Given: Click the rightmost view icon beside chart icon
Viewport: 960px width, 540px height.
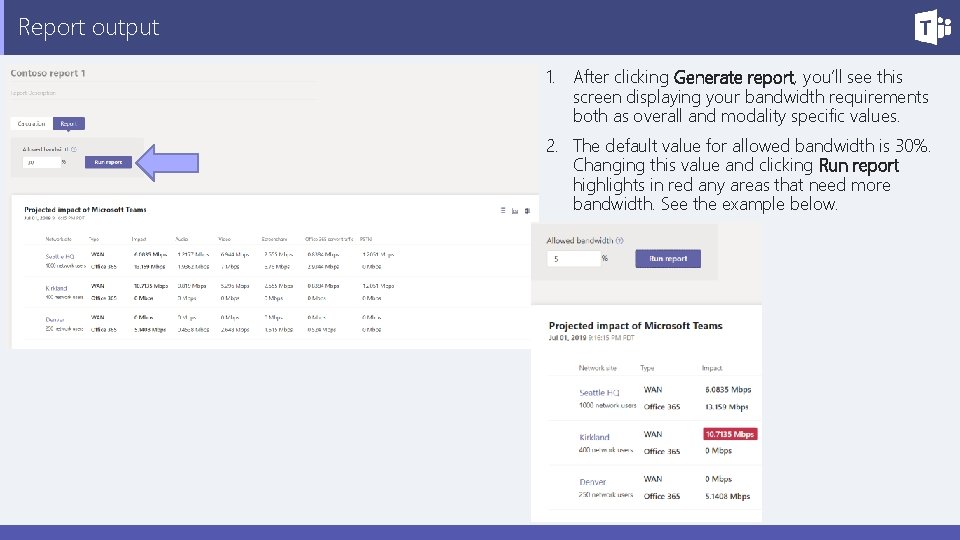Looking at the screenshot, I should click(527, 211).
